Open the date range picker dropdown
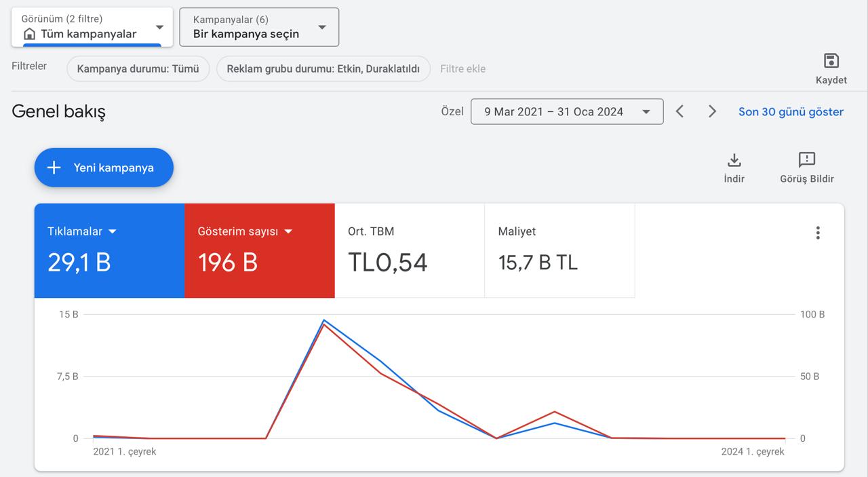The height and width of the screenshot is (477, 868). pyautogui.click(x=567, y=112)
